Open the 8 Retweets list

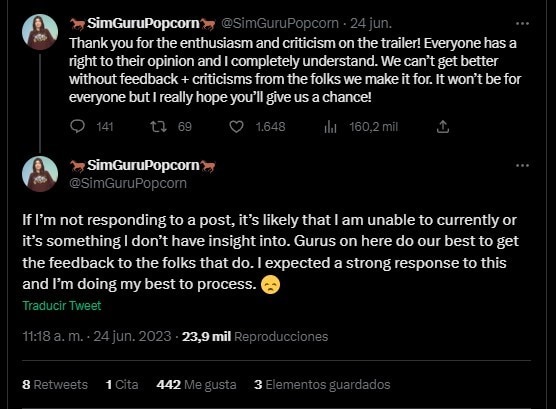click(55, 385)
